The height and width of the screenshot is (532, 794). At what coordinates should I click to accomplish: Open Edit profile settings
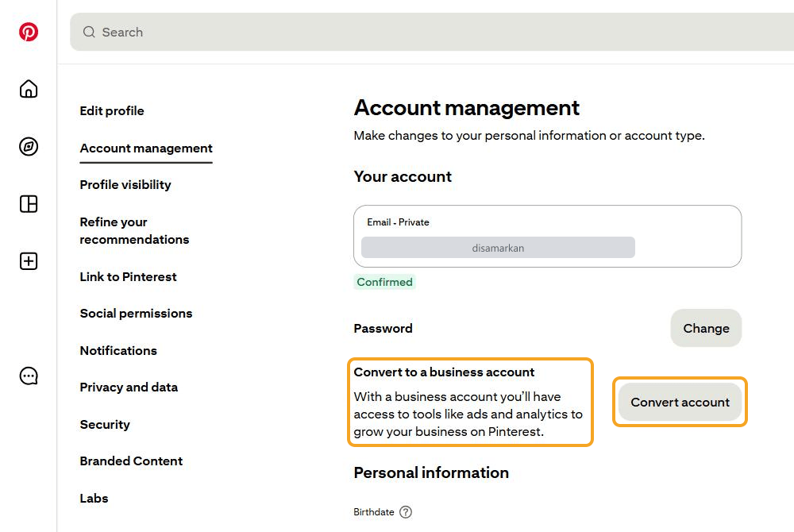pyautogui.click(x=112, y=111)
